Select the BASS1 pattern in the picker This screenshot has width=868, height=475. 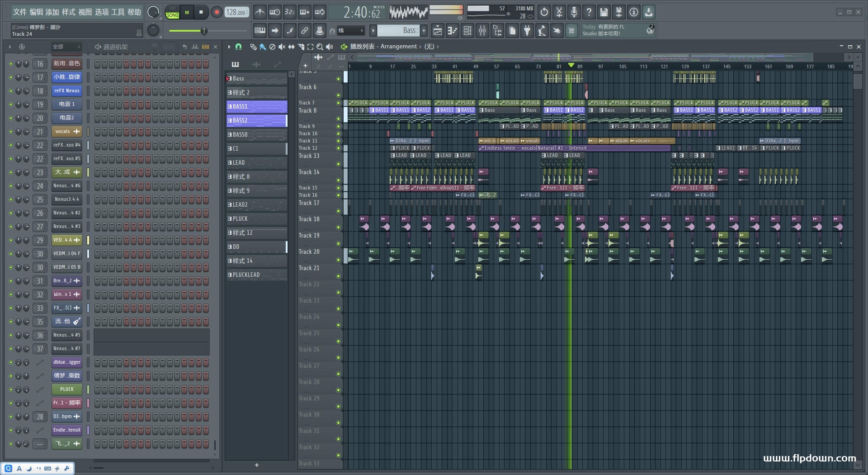(x=256, y=107)
